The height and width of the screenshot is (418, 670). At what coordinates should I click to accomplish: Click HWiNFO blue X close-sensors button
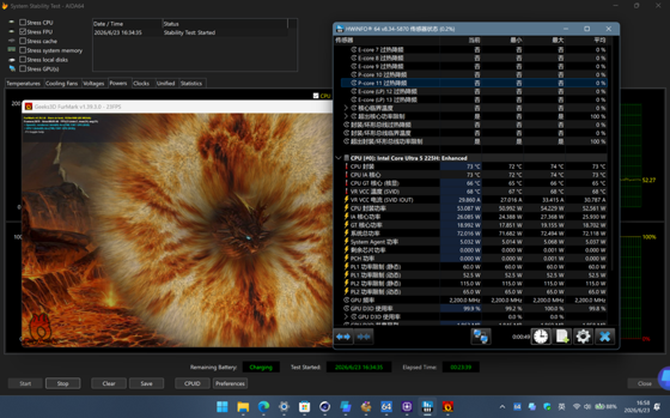click(x=604, y=337)
